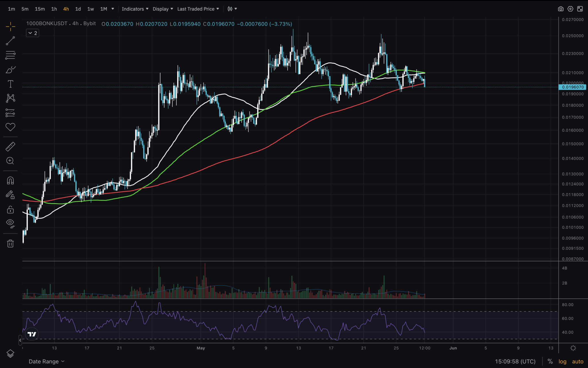Open the candle style dropdown

[x=232, y=9]
